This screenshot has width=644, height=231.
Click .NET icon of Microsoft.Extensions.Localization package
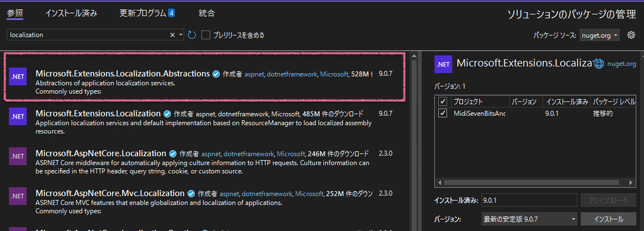point(18,116)
